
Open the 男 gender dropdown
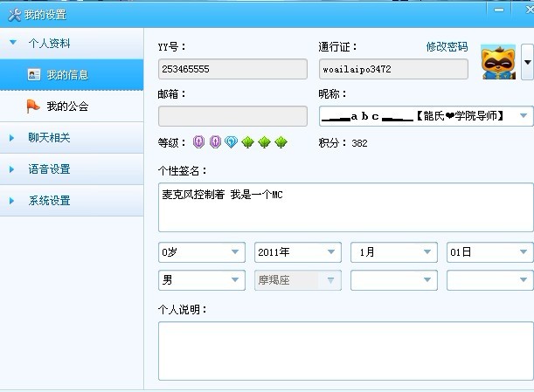[202, 280]
